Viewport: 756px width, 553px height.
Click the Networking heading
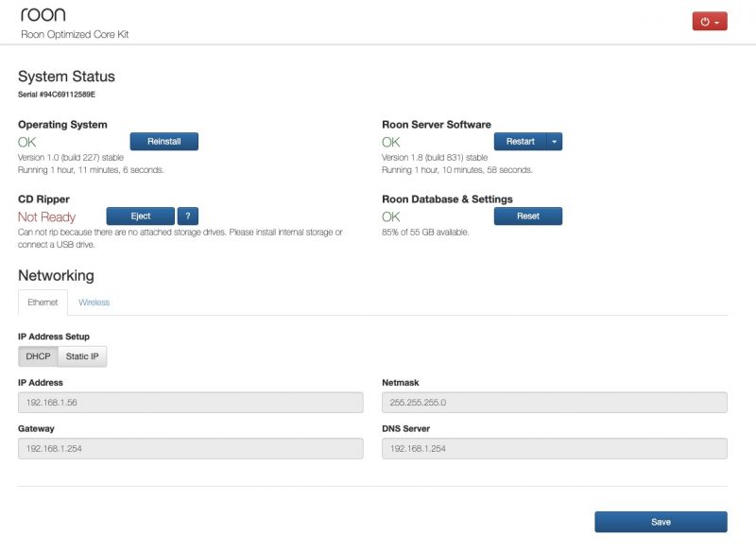[56, 275]
